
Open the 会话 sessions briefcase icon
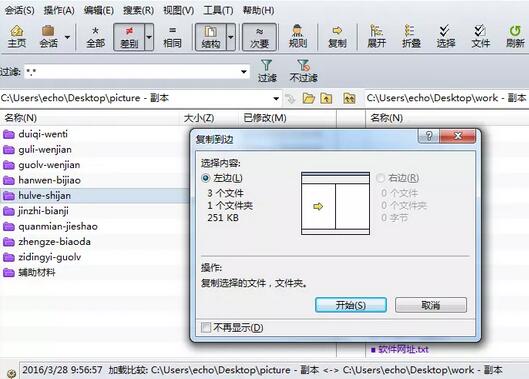click(x=48, y=36)
